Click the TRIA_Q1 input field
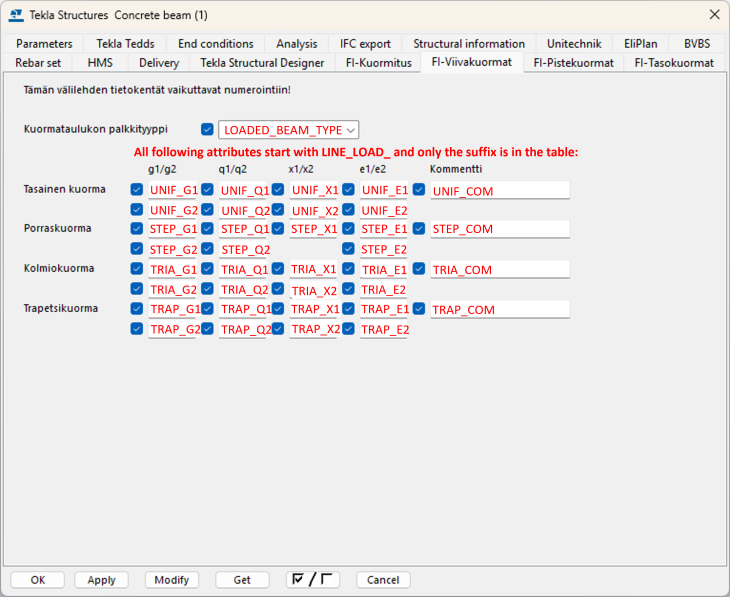This screenshot has height=597, width=730. tap(243, 269)
